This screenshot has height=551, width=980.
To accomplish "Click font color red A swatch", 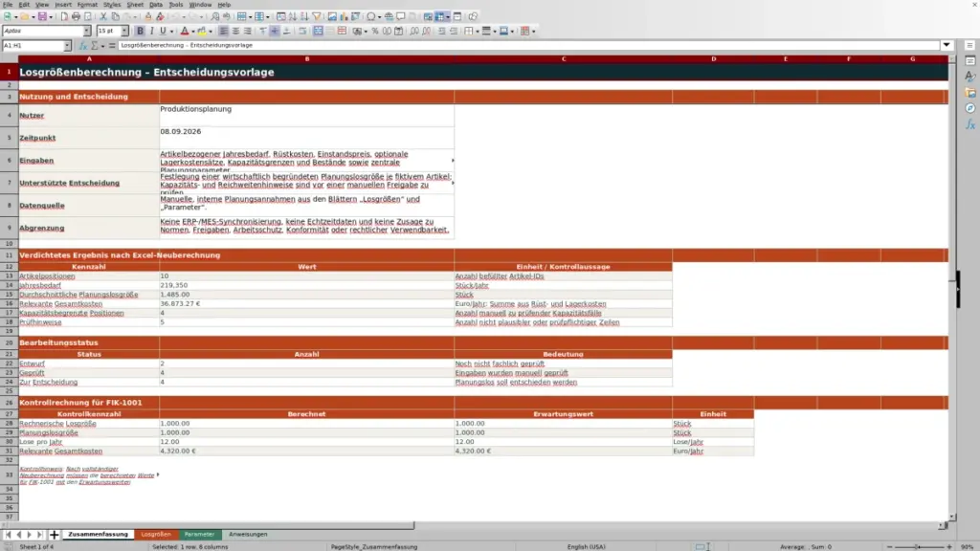I will point(185,32).
